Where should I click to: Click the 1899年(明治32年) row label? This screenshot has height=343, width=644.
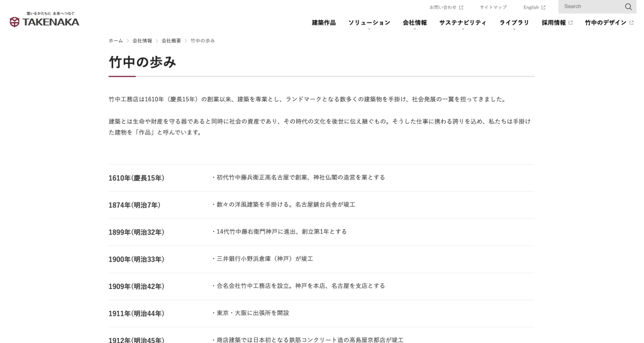point(136,232)
